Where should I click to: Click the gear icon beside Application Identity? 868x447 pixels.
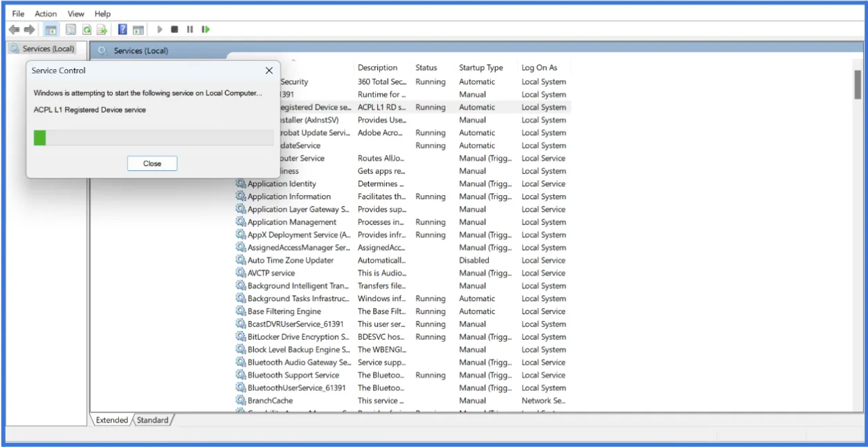pos(241,184)
